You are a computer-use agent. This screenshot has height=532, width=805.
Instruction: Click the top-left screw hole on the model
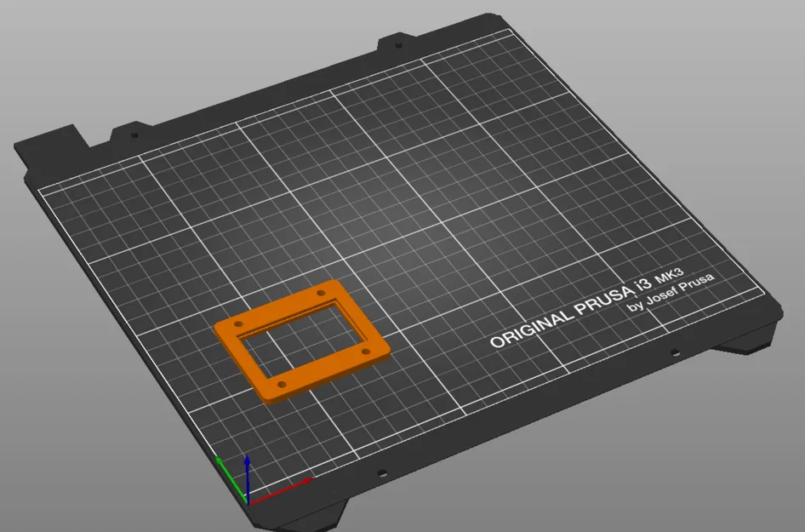(238, 323)
